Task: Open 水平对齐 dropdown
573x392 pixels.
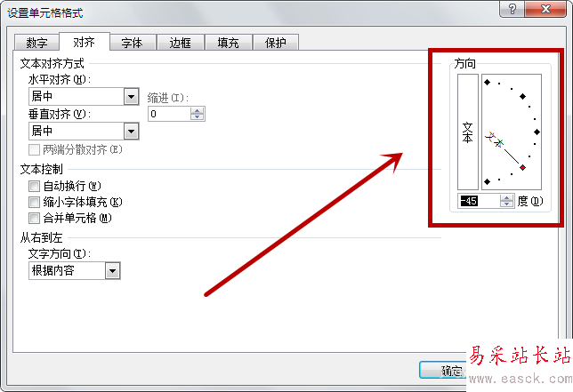Action: click(131, 97)
